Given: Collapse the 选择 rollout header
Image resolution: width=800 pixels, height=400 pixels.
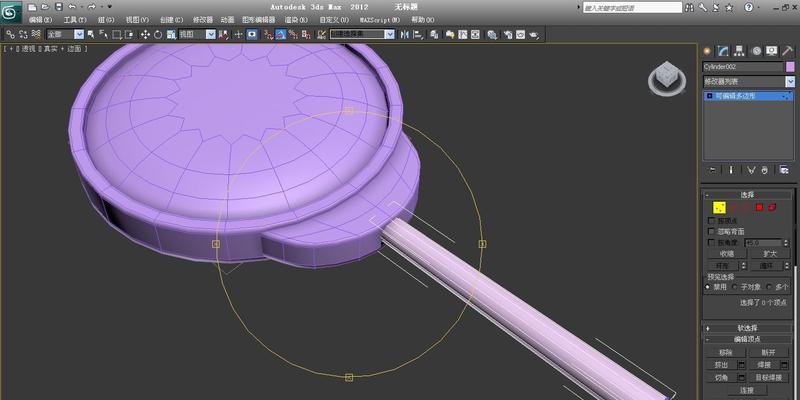Looking at the screenshot, I should point(747,195).
